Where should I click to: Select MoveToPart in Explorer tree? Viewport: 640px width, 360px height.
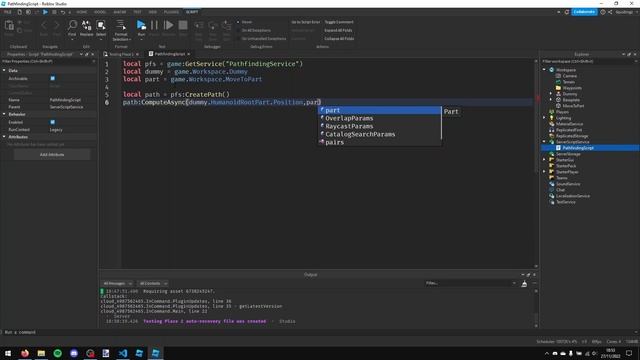click(x=573, y=106)
